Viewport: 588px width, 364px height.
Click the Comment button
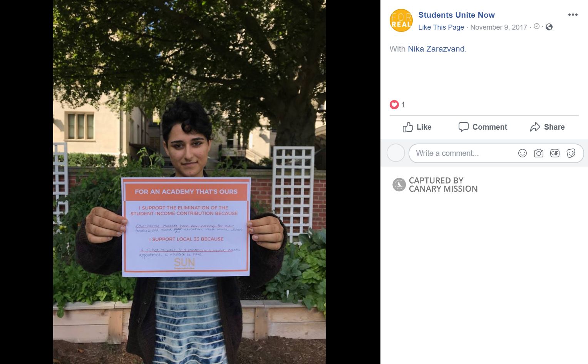click(482, 127)
